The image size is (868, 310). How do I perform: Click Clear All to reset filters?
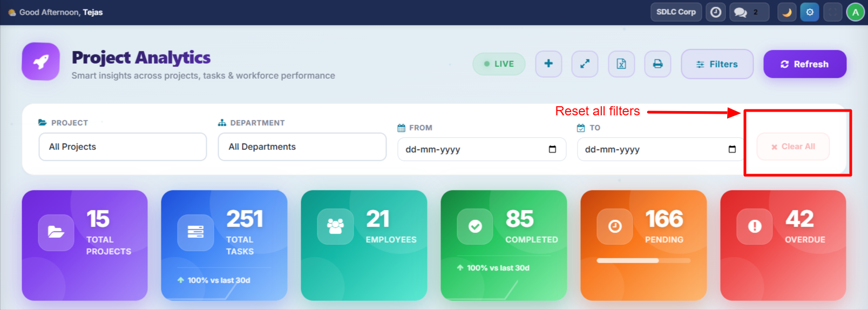click(x=793, y=147)
